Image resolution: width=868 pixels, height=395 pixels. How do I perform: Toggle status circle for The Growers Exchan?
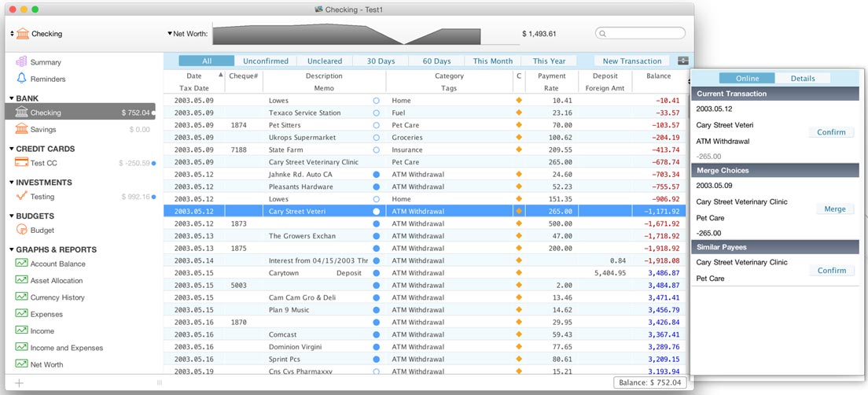click(x=377, y=236)
